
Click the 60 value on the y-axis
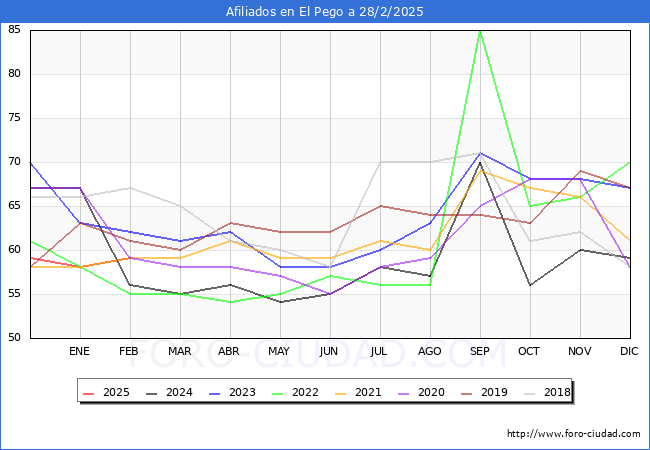[14, 249]
